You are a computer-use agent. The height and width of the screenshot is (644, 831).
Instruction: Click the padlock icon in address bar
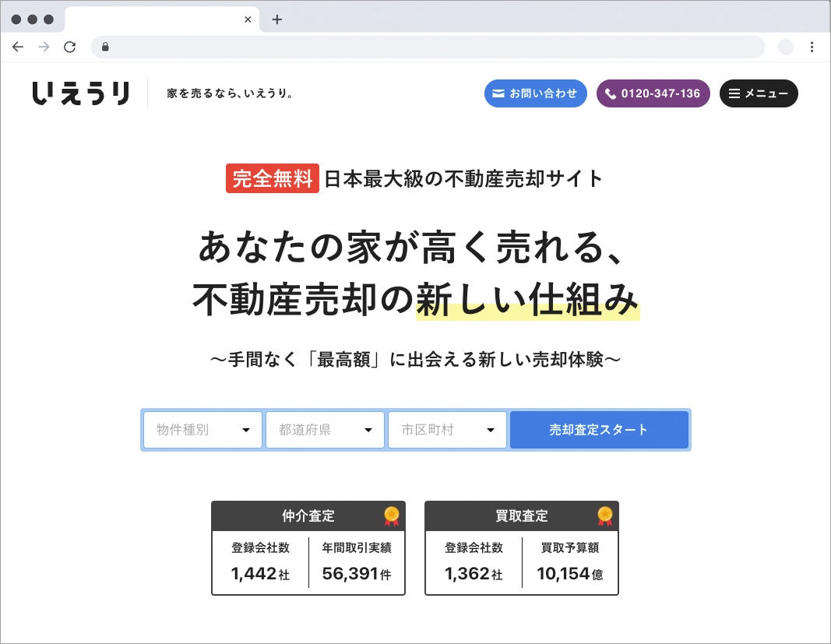coord(105,48)
